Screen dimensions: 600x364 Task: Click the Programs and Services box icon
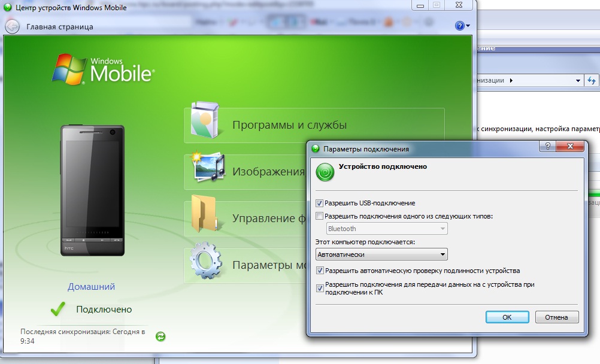coord(205,120)
